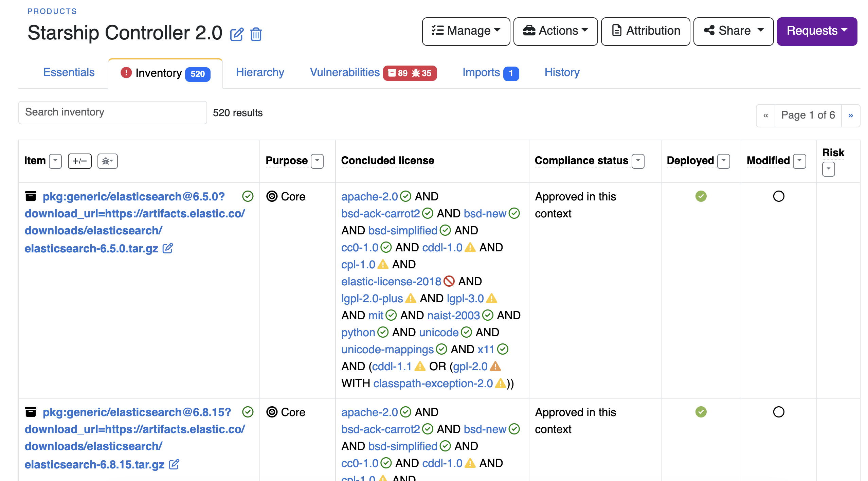Click the prohibited icon next to elastic-license-2018
Screen dimensions: 868x481
pos(449,281)
